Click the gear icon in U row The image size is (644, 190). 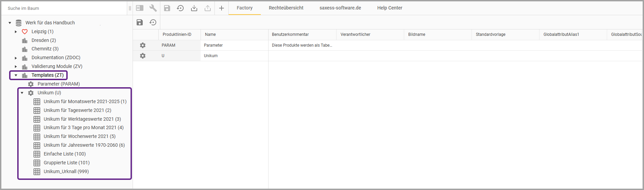(x=143, y=56)
